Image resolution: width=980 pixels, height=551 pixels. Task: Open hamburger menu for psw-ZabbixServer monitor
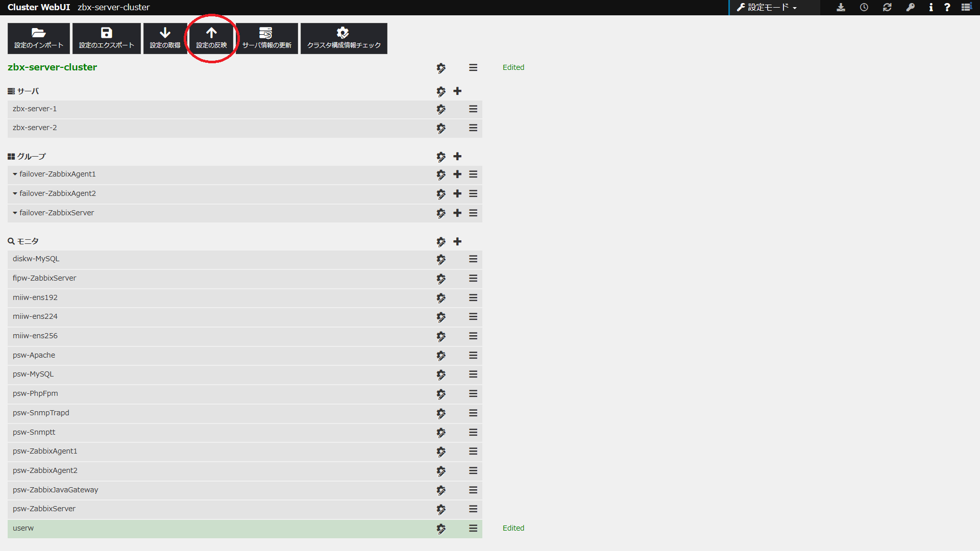pyautogui.click(x=473, y=509)
